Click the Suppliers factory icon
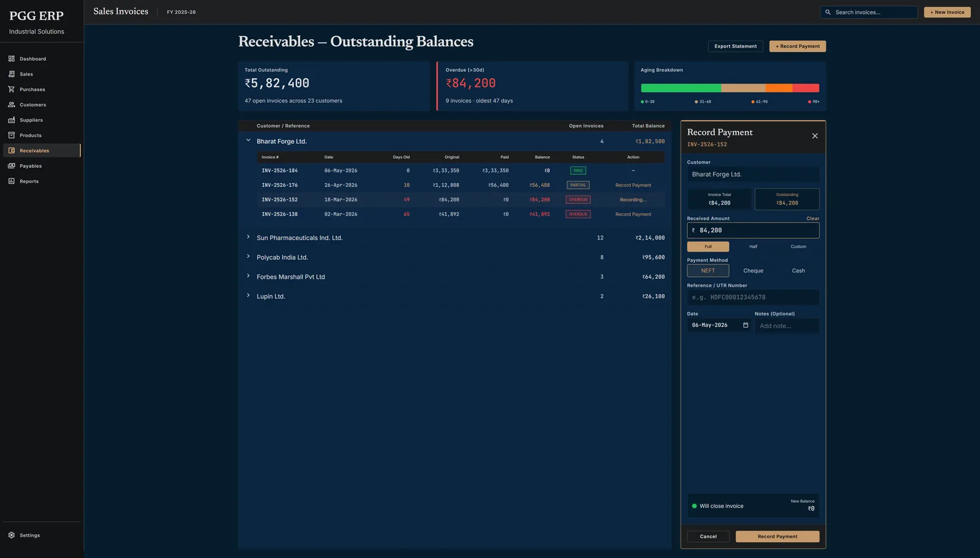 12,120
